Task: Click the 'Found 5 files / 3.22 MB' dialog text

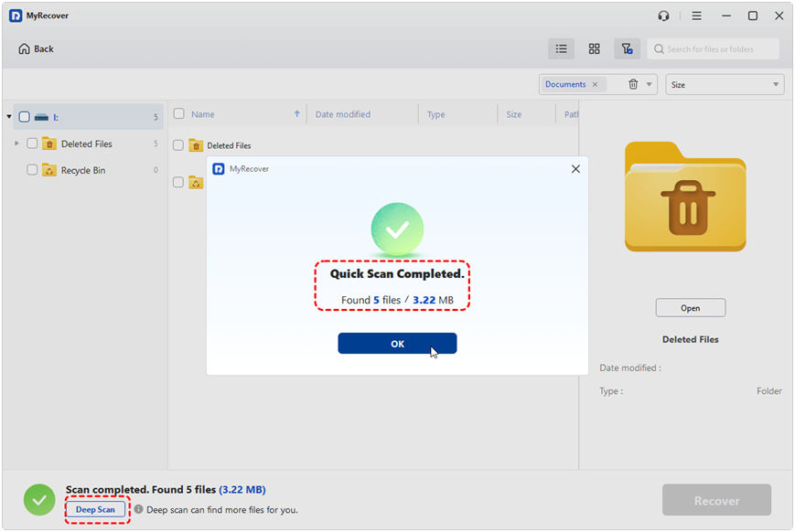Action: [397, 300]
